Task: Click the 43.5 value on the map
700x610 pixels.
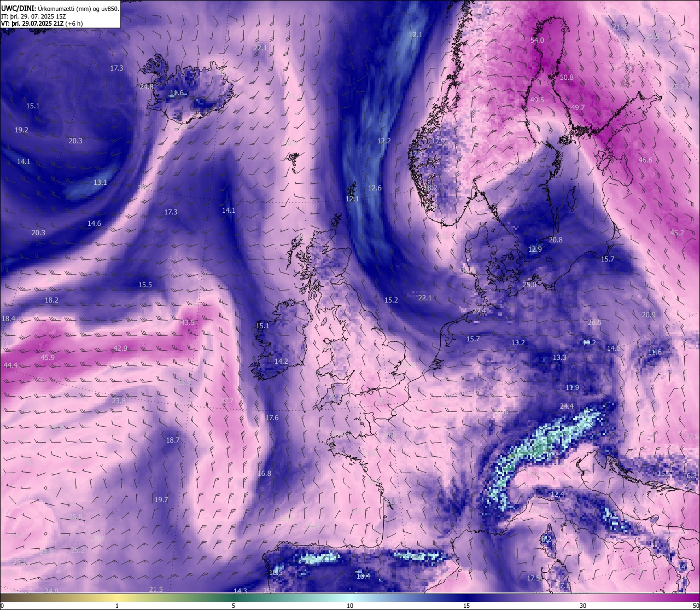Action: (188, 323)
